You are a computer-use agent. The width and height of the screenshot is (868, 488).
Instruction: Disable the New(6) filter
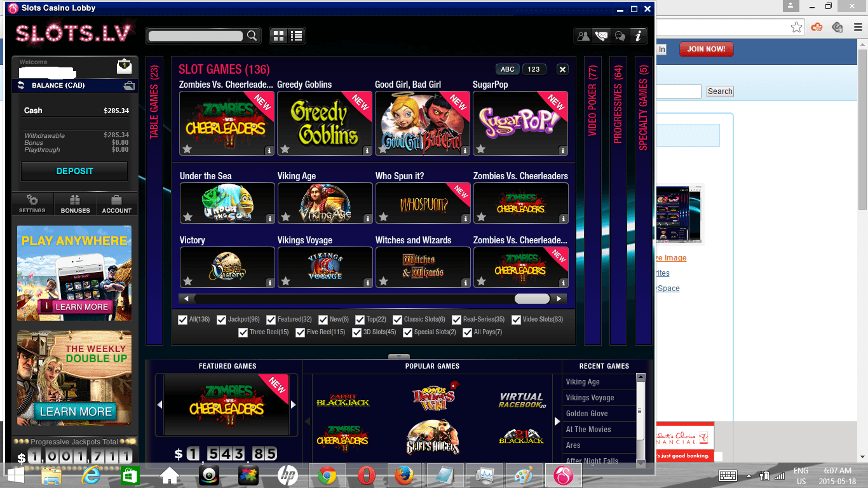point(323,320)
